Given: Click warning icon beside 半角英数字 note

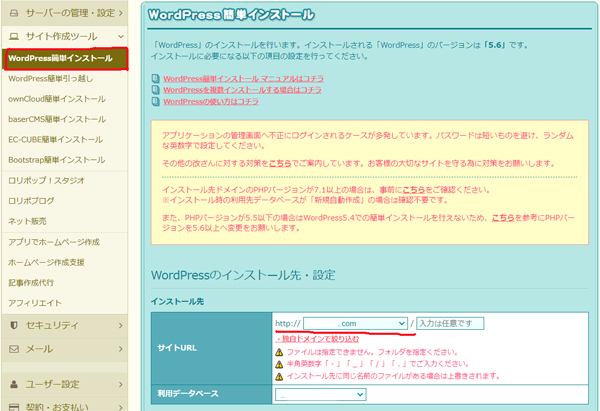Looking at the screenshot, I should click(x=279, y=364).
